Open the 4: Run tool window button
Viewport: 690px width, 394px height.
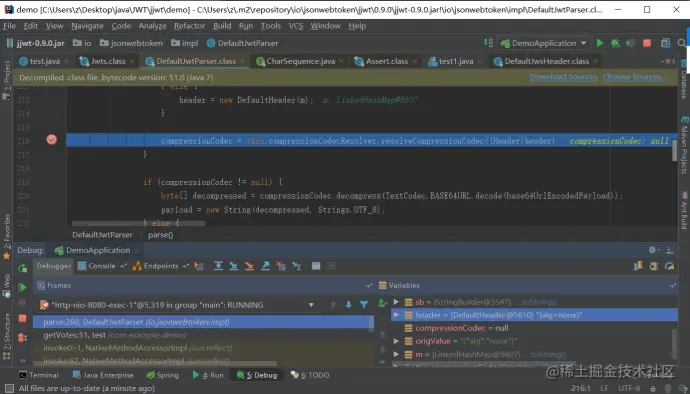point(208,375)
